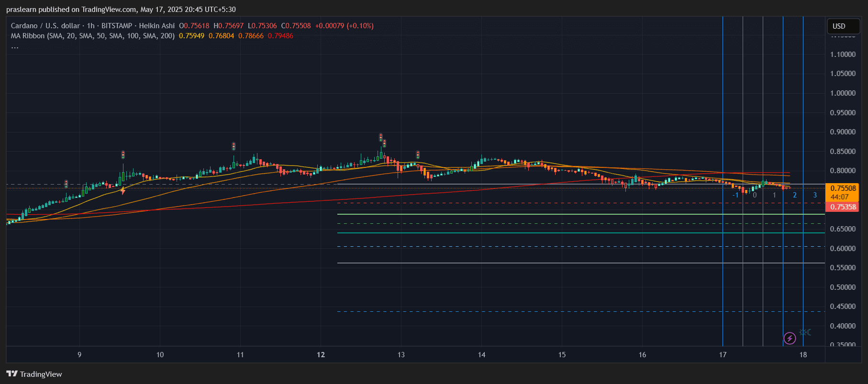The width and height of the screenshot is (868, 384).
Task: Click the traffic light marker left of date 9
Action: click(x=66, y=184)
